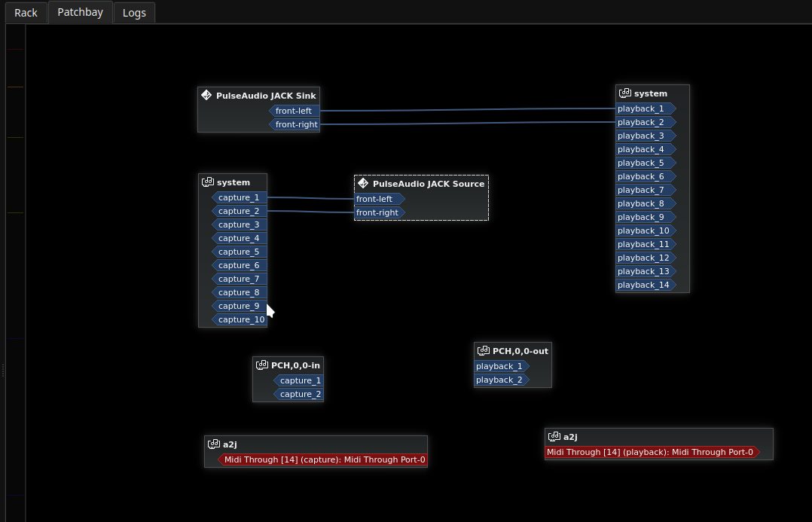Select system playback_5 port
The image size is (812, 522).
[646, 163]
